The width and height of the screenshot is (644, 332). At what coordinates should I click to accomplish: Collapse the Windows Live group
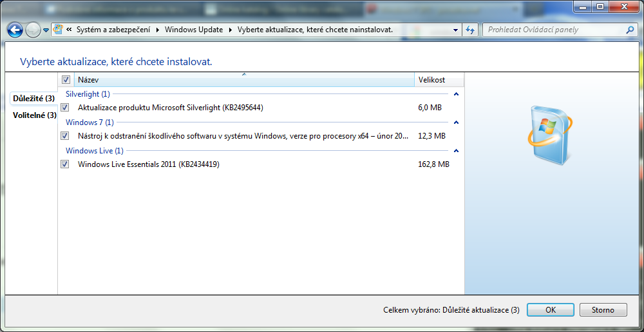coord(456,151)
